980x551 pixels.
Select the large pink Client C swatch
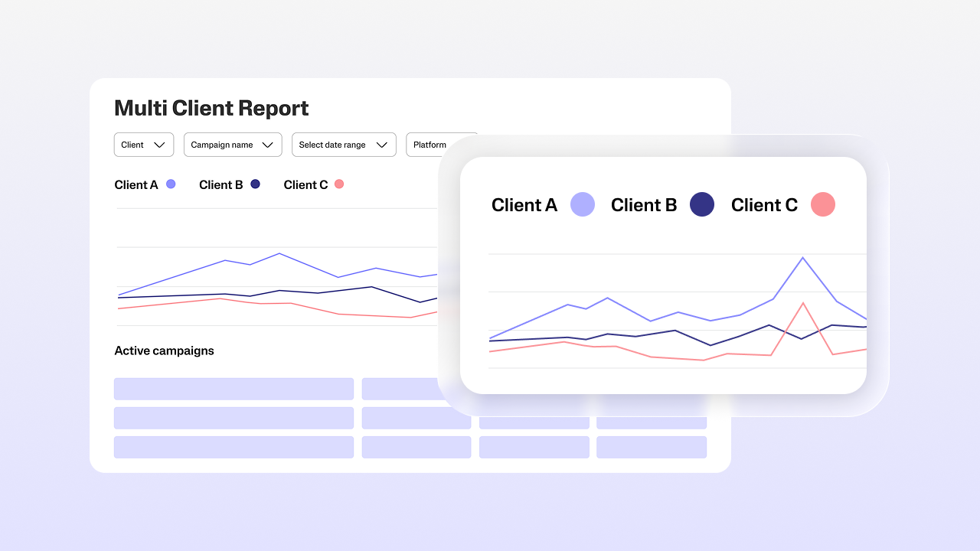(x=822, y=205)
